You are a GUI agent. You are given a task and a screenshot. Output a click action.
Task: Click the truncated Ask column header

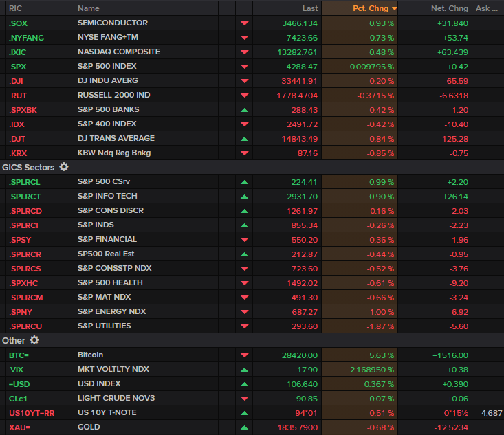point(488,8)
